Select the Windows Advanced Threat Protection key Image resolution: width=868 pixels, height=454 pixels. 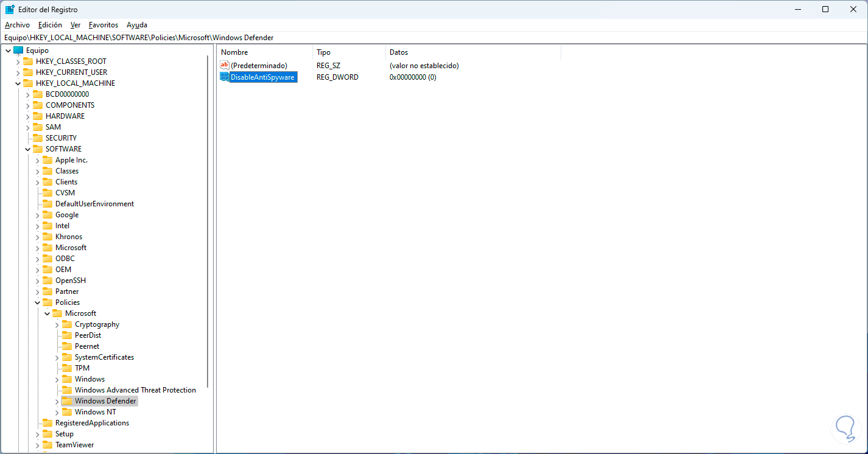135,390
